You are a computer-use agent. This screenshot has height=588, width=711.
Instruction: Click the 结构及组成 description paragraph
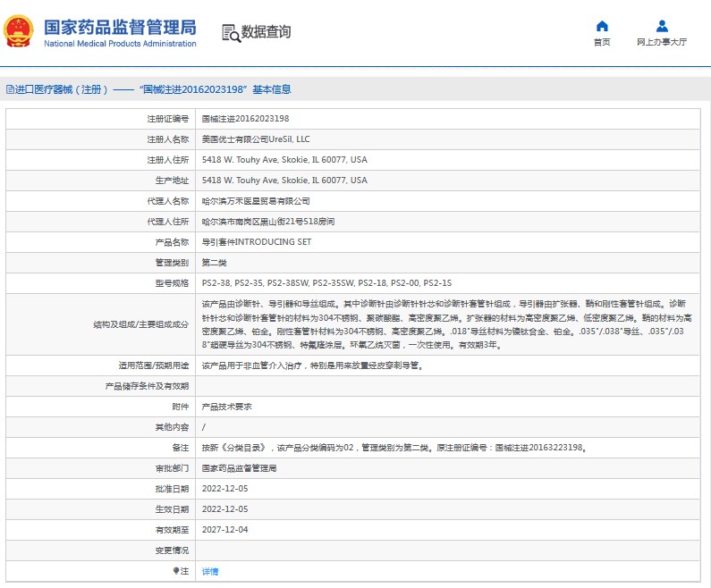[x=446, y=323]
